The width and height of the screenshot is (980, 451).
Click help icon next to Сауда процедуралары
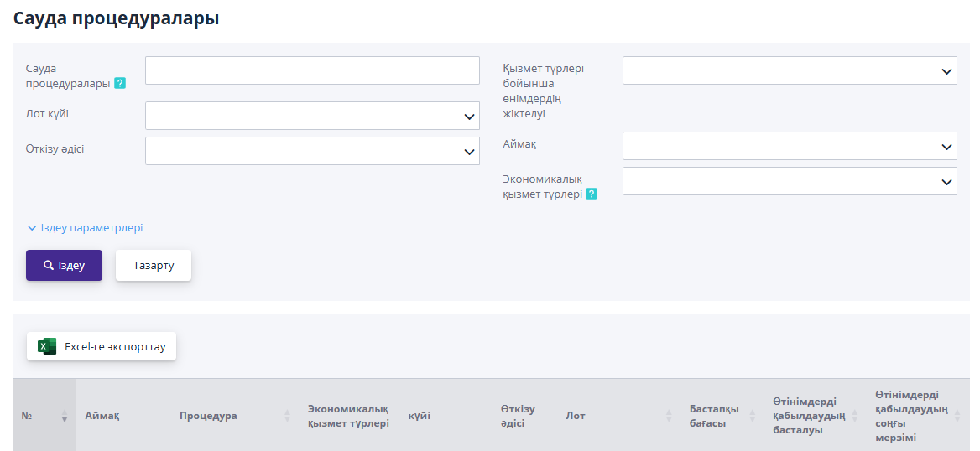[x=120, y=84]
